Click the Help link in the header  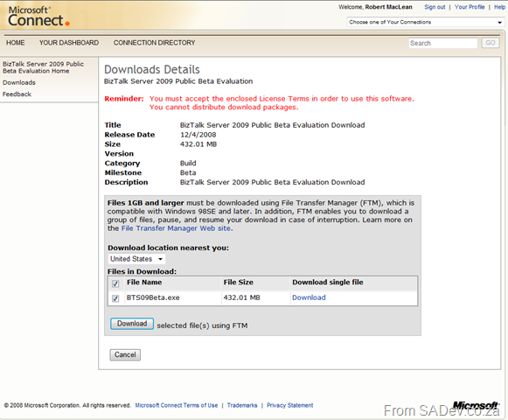point(499,7)
